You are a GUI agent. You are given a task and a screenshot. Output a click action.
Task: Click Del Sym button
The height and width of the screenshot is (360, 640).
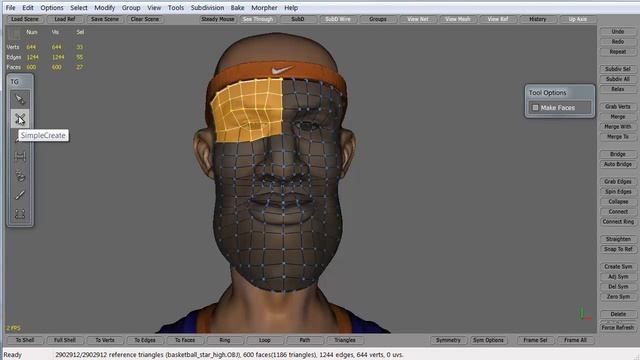[618, 287]
